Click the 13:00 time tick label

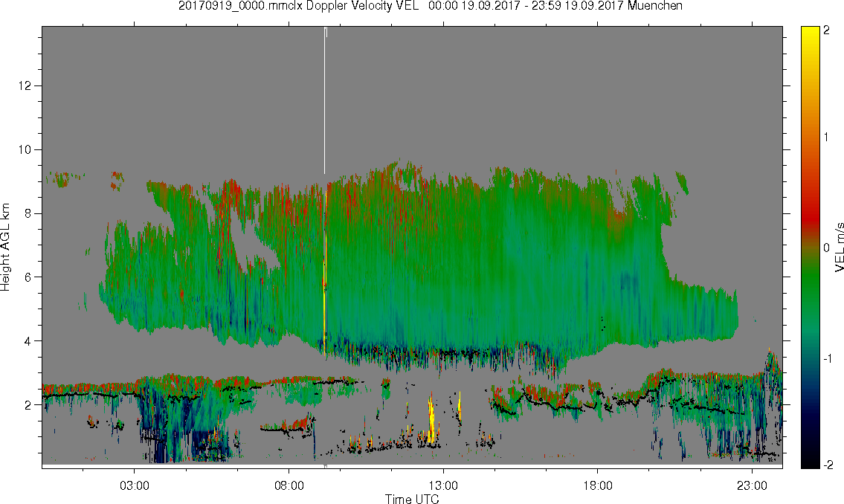[x=443, y=485]
